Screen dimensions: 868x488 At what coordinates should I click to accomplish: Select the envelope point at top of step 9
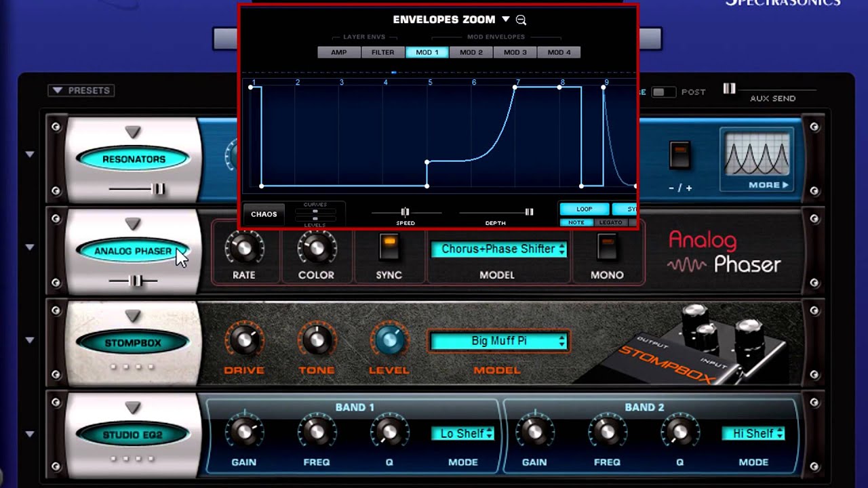coord(604,87)
